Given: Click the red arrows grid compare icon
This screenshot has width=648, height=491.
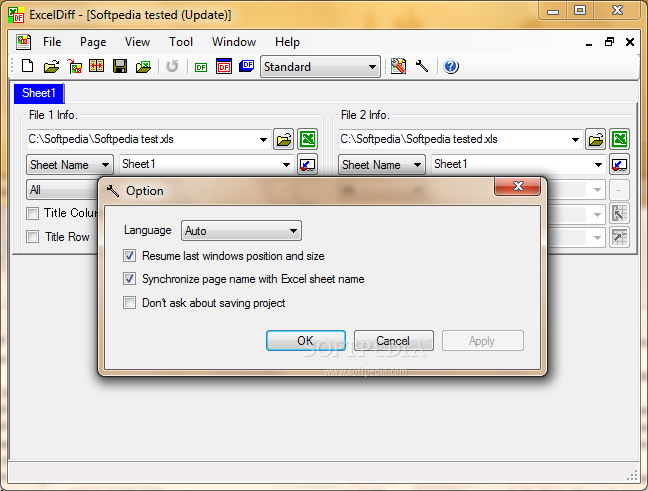Looking at the screenshot, I should point(97,66).
